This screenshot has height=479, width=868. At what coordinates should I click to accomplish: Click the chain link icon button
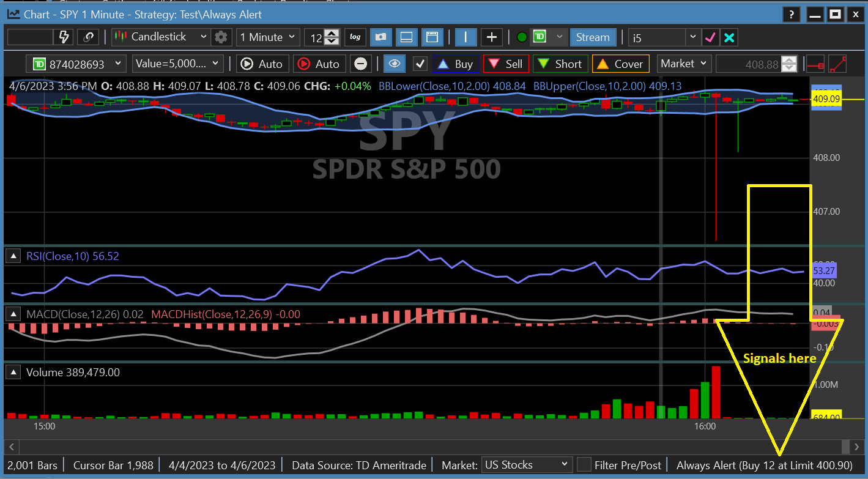click(89, 37)
